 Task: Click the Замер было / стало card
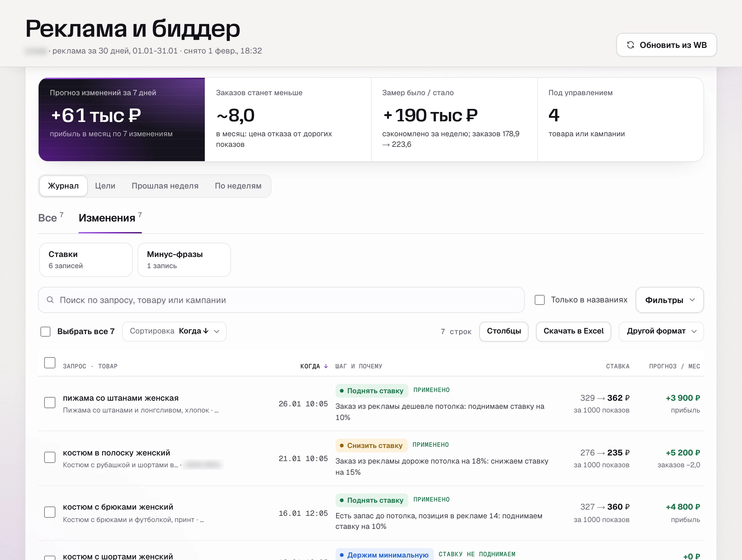(454, 119)
